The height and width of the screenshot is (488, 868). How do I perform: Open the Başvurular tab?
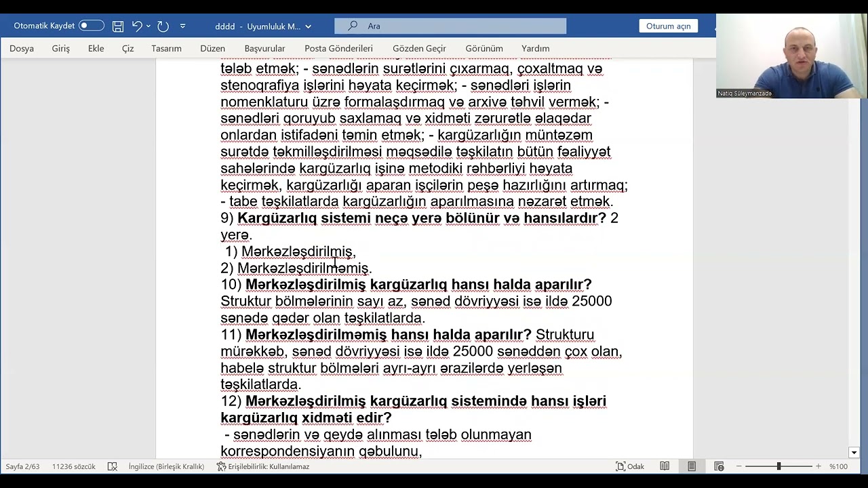pos(264,48)
